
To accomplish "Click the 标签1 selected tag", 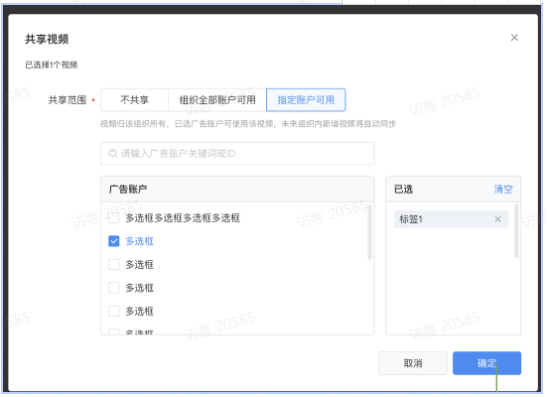I will click(x=451, y=219).
